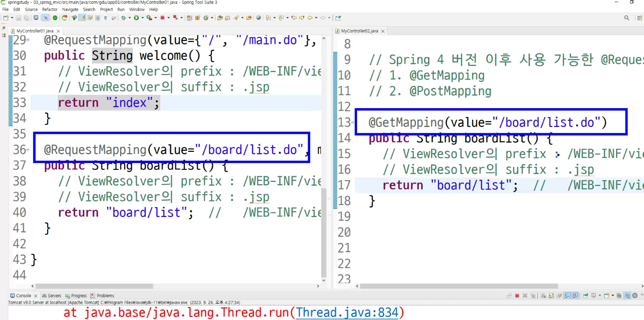Click the Save disk icon in toolbar
Screen dimensions: 644x320
(x=18, y=18)
